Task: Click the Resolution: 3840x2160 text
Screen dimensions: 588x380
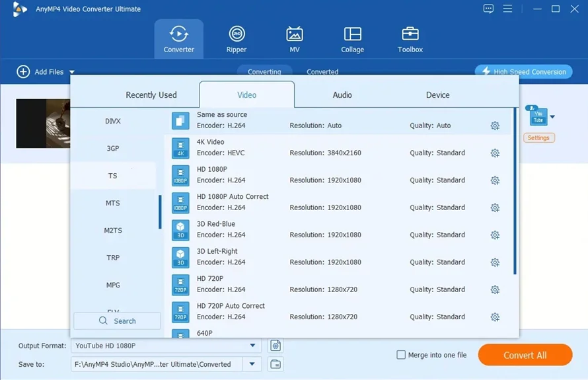Action: point(325,153)
